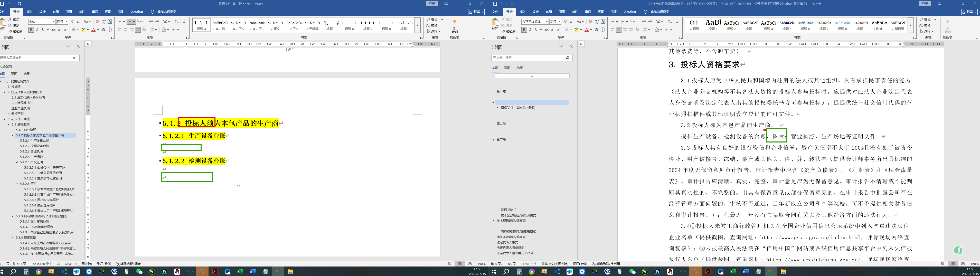Switch to 页面 tab in right navigation pane
The image size is (980, 276).
point(507,68)
